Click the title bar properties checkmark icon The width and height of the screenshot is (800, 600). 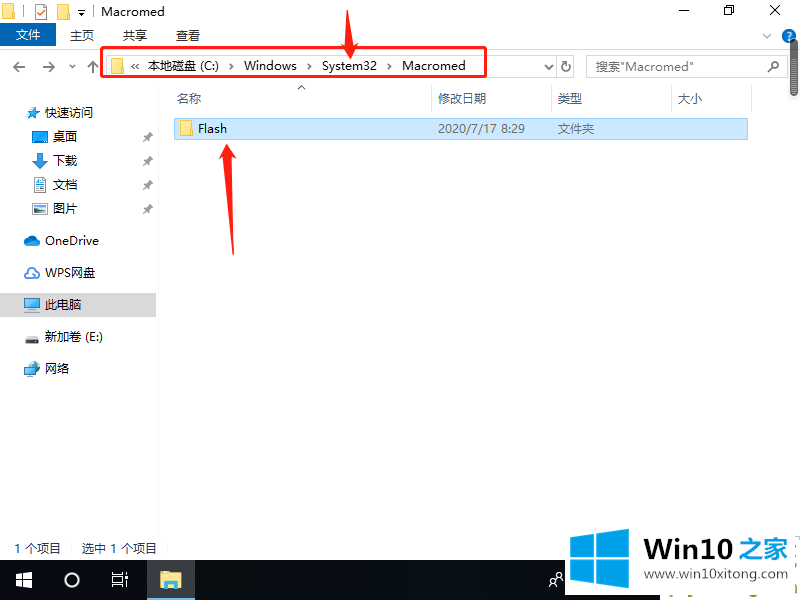tap(41, 11)
